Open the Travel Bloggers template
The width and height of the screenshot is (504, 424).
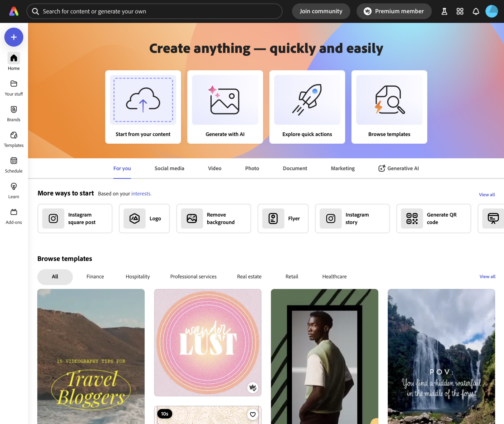tap(91, 357)
